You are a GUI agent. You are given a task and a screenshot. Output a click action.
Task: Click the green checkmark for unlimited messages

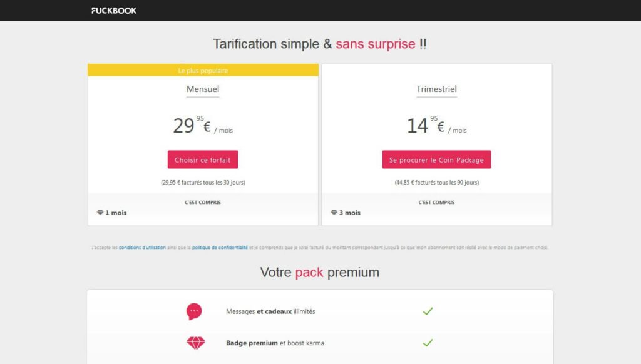[x=428, y=311]
